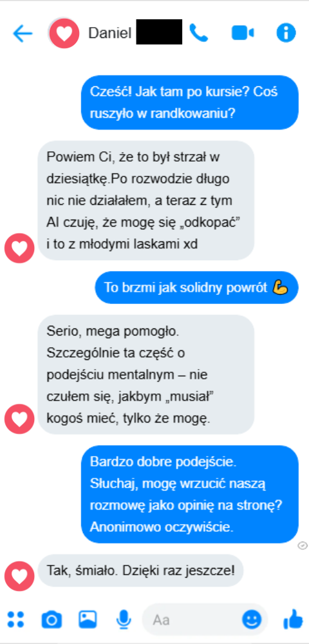This screenshot has height=644, width=309.
Task: Start a voice call with Daniel
Action: click(199, 33)
